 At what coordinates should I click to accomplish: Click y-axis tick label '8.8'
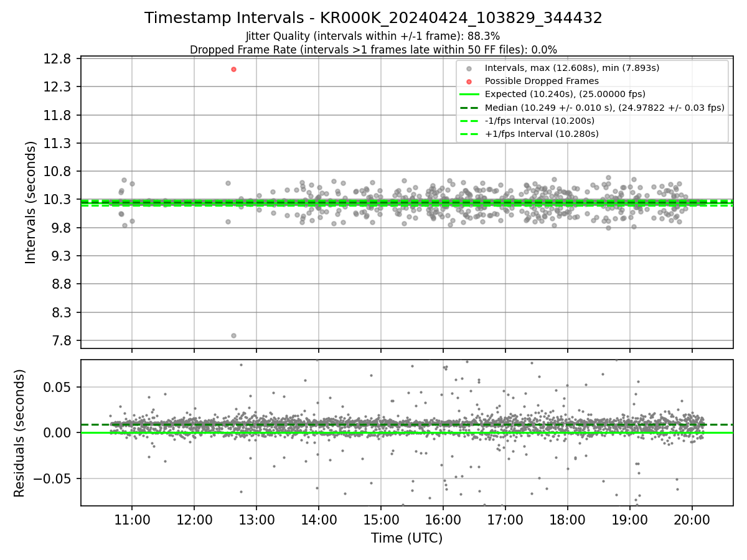click(x=62, y=284)
